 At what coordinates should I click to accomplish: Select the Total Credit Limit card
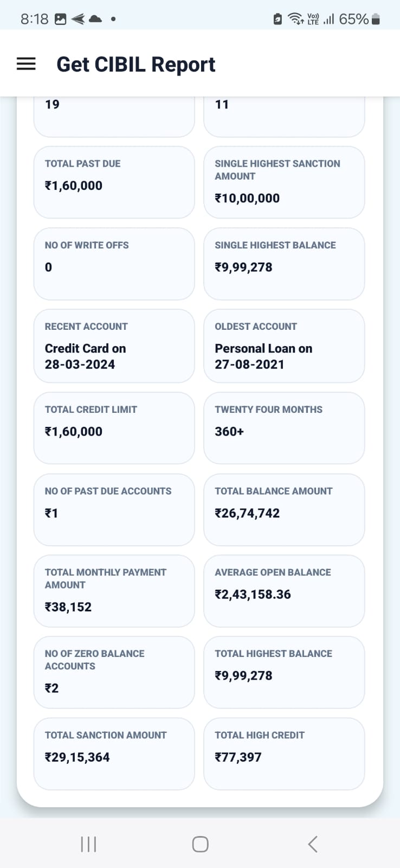tap(114, 428)
